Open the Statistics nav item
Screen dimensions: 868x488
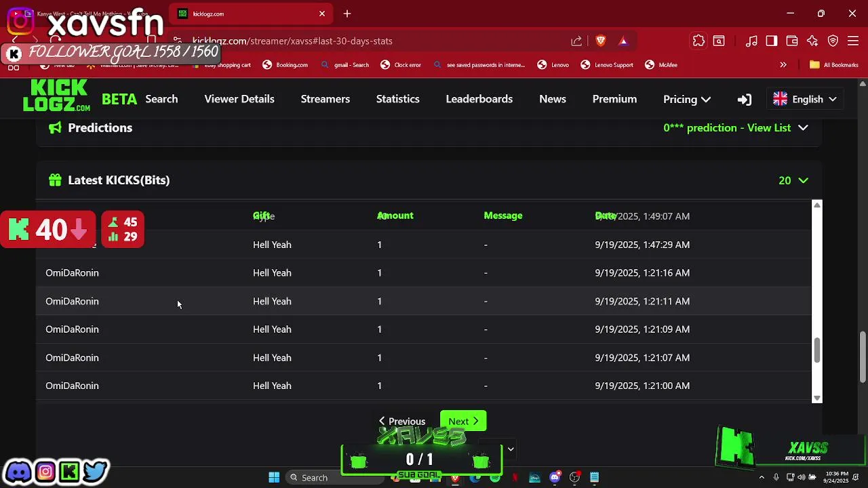[x=398, y=99]
